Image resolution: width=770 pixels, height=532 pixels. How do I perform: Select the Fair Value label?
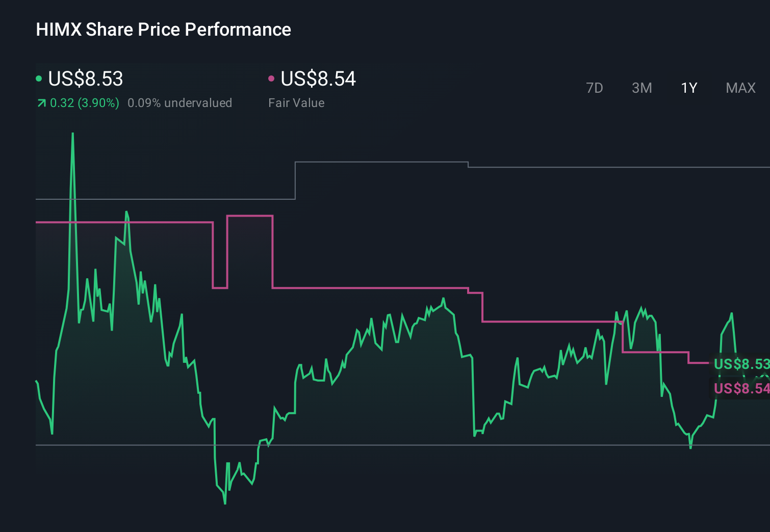296,103
